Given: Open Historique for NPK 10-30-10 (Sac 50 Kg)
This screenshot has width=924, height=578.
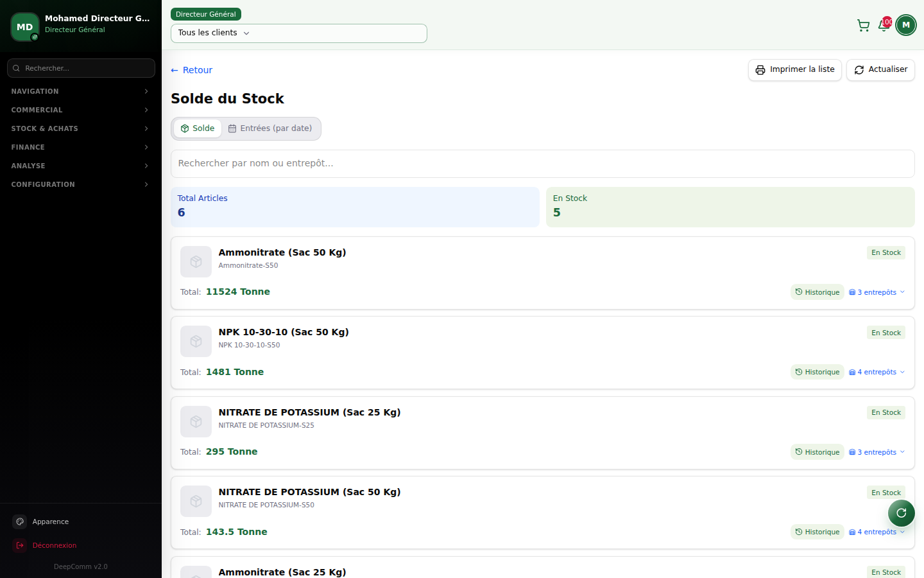Looking at the screenshot, I should pos(817,372).
